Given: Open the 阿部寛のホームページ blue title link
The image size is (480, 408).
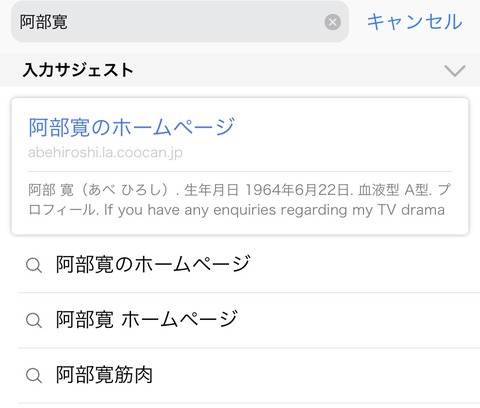Looking at the screenshot, I should click(x=132, y=127).
